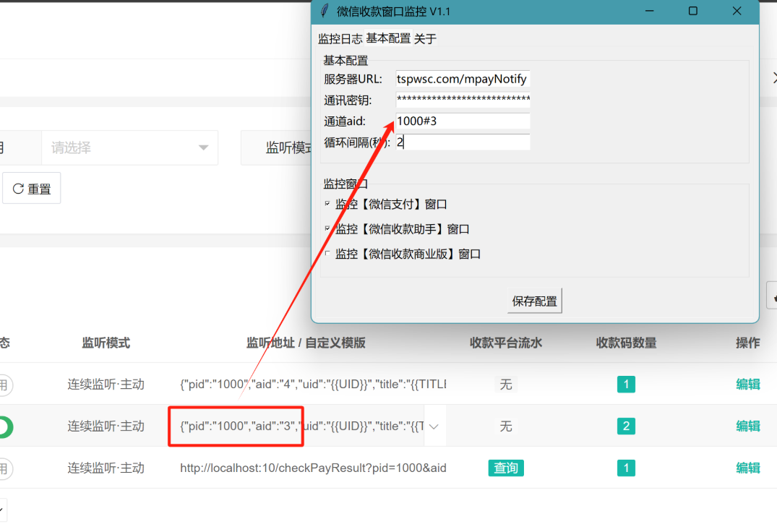Click the 保存配置 button
777x532 pixels.
coord(534,301)
